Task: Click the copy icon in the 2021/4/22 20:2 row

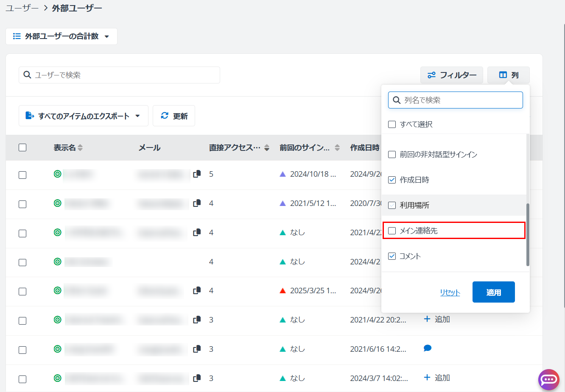Action: [x=197, y=320]
